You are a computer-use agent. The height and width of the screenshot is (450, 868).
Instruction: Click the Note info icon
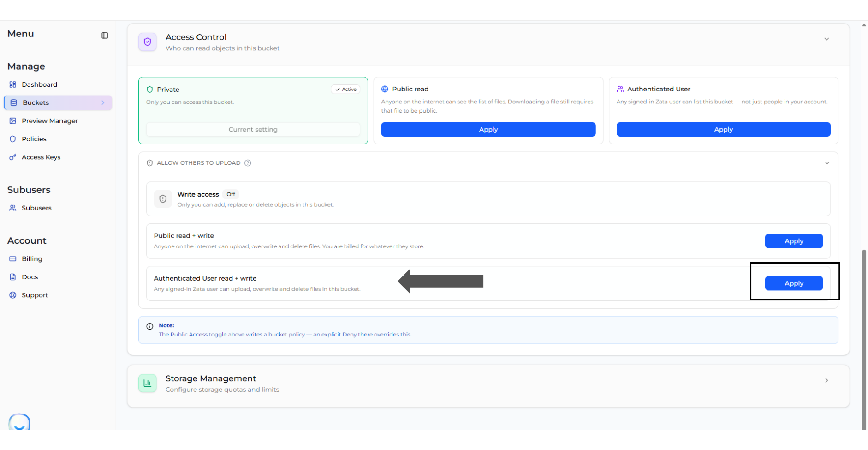(x=150, y=326)
